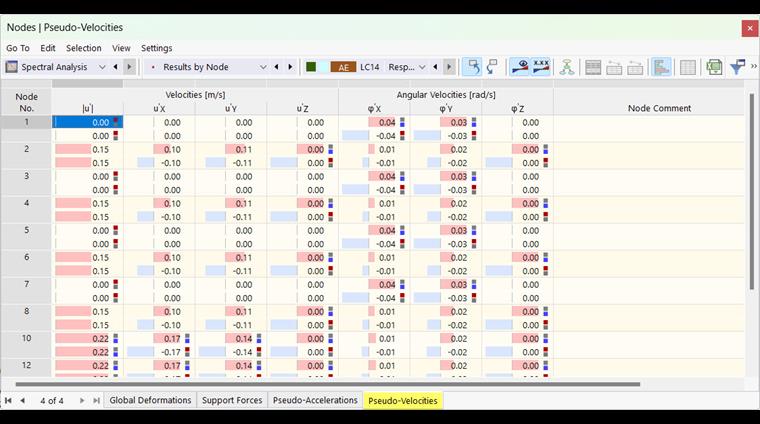The image size is (760, 424).
Task: Click the green node hierarchy icon
Action: (567, 67)
